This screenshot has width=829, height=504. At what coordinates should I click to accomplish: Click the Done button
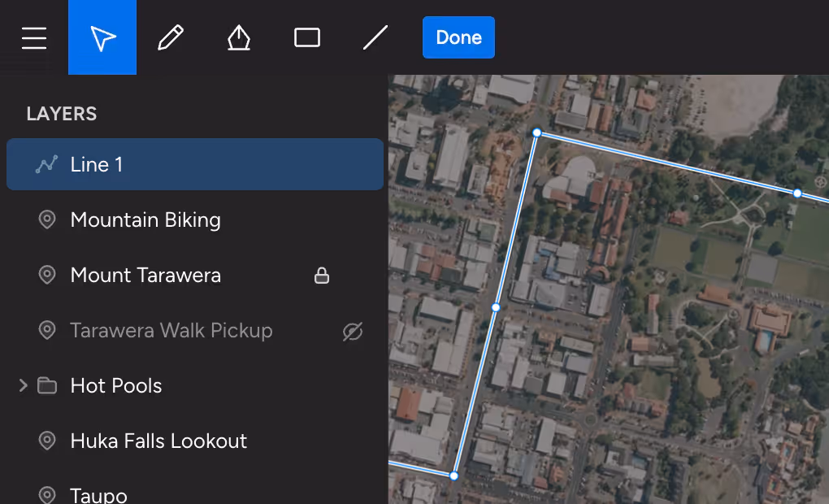458,37
